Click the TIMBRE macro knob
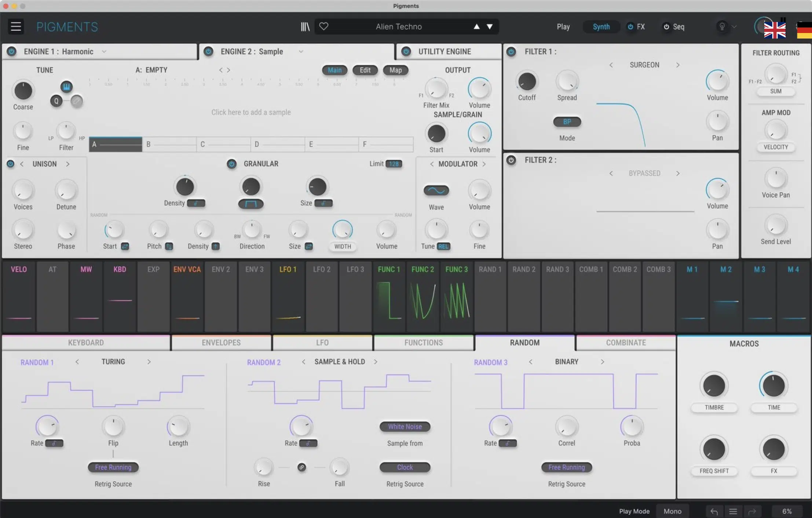The height and width of the screenshot is (518, 812). click(x=714, y=386)
